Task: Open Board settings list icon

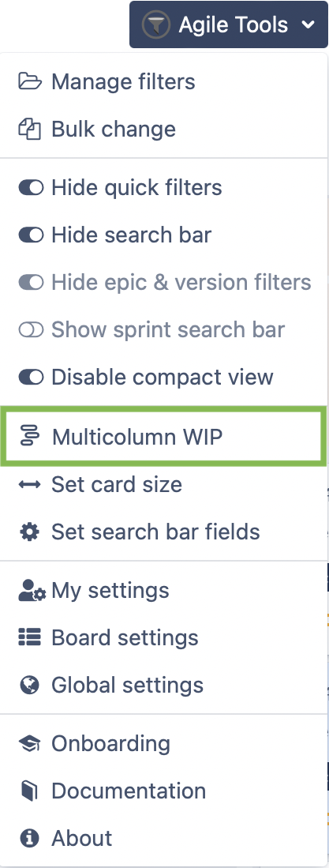Action: pyautogui.click(x=30, y=637)
